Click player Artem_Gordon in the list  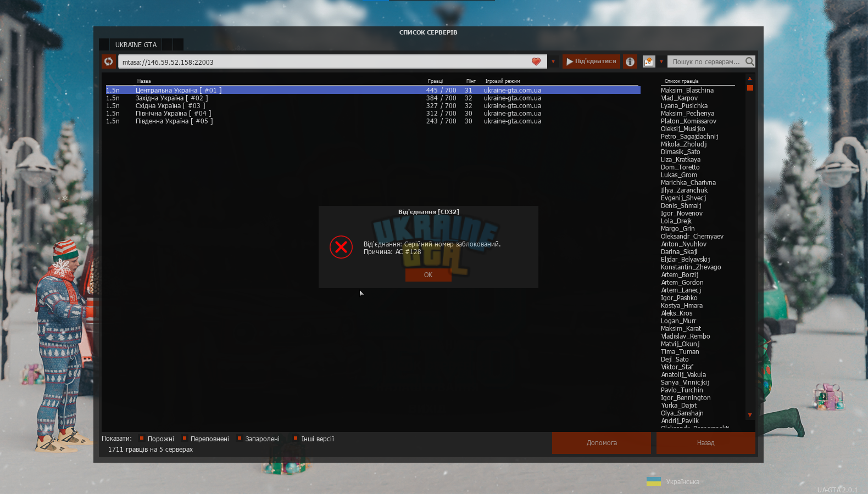pos(682,282)
